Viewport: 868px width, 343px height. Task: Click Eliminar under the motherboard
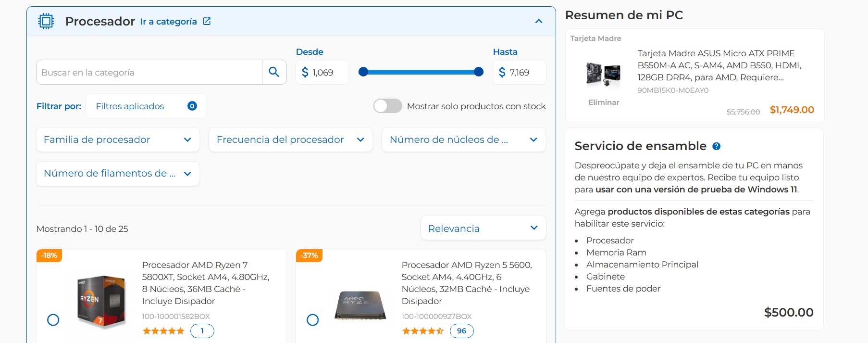point(604,102)
